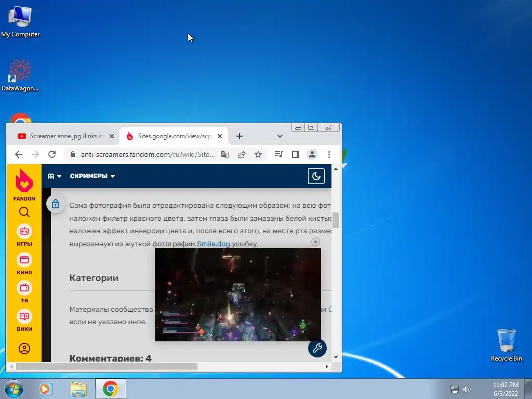Click the Комментариев: 4 heading
This screenshot has height=399, width=532.
tap(110, 358)
